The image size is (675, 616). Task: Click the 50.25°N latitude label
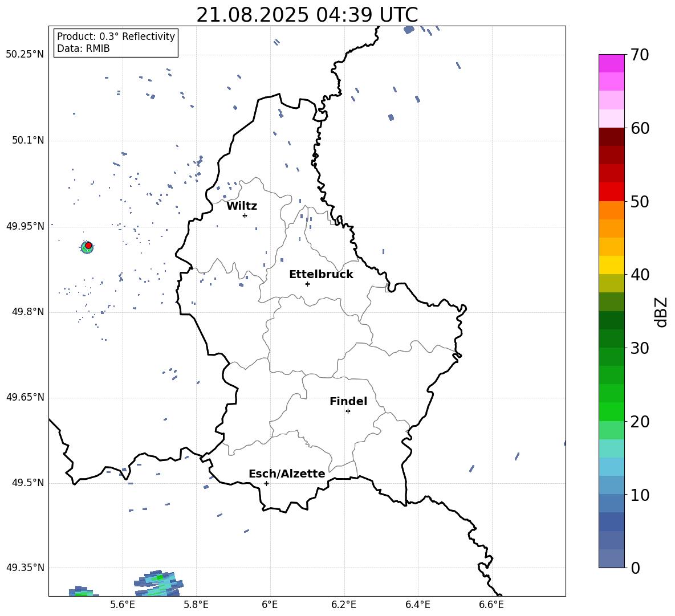(25, 55)
